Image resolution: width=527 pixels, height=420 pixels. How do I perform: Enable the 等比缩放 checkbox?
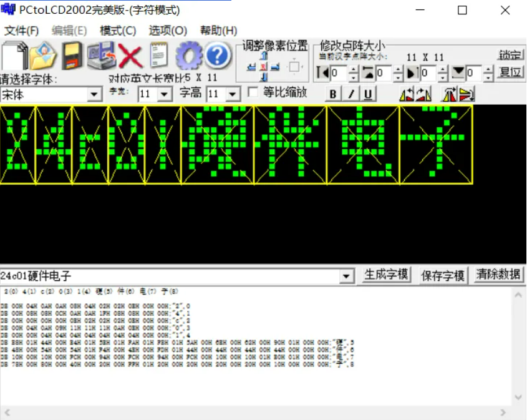coord(253,93)
